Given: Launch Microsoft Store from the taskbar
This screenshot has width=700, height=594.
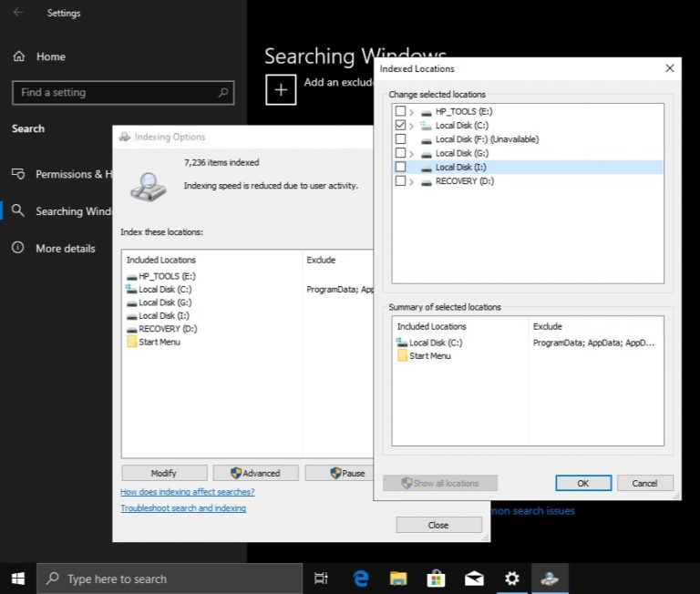Looking at the screenshot, I should pos(437,578).
